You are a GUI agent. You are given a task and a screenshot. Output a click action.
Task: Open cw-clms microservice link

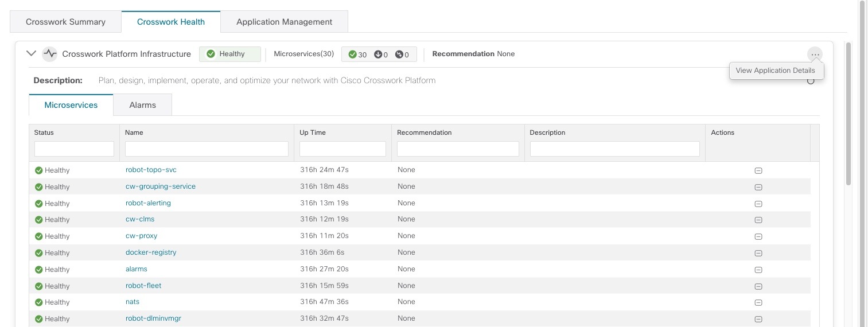tap(140, 219)
